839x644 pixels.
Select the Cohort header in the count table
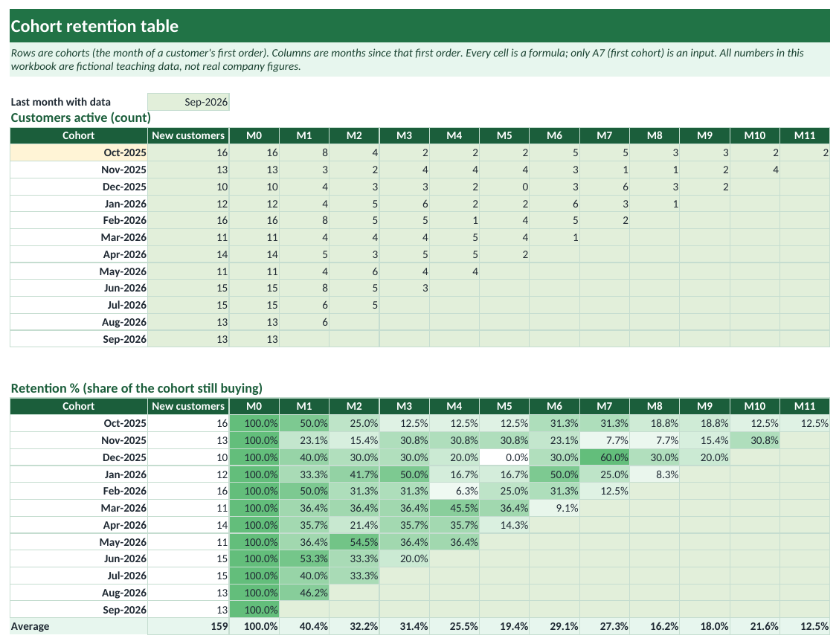click(79, 135)
